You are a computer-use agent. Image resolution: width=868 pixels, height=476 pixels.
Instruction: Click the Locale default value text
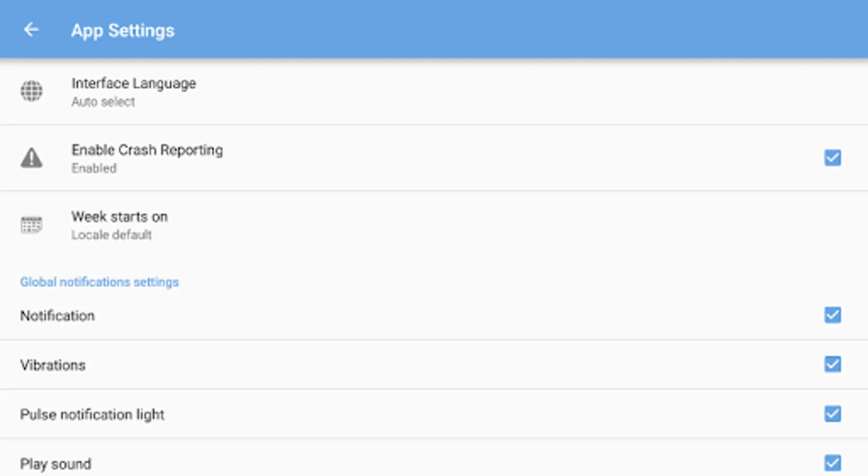112,235
